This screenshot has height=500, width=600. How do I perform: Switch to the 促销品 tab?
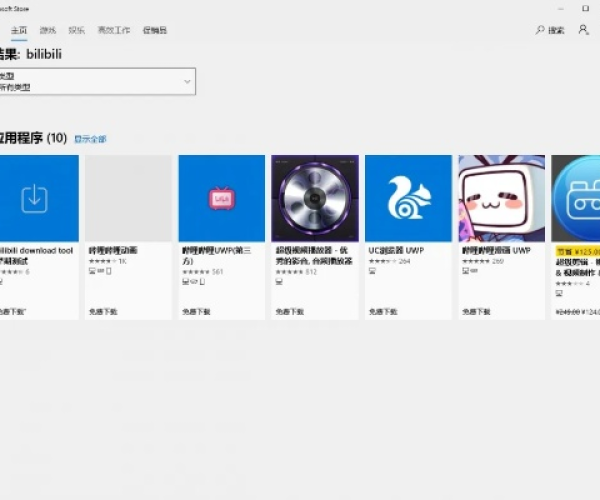[155, 30]
